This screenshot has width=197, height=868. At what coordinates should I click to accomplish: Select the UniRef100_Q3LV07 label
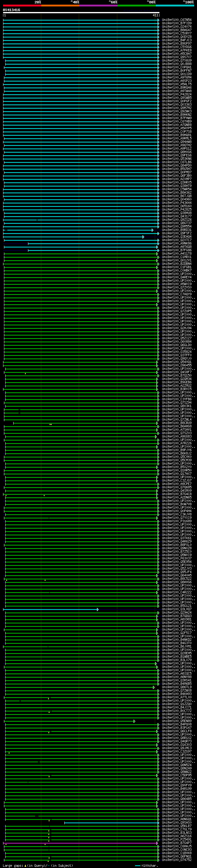177,609
